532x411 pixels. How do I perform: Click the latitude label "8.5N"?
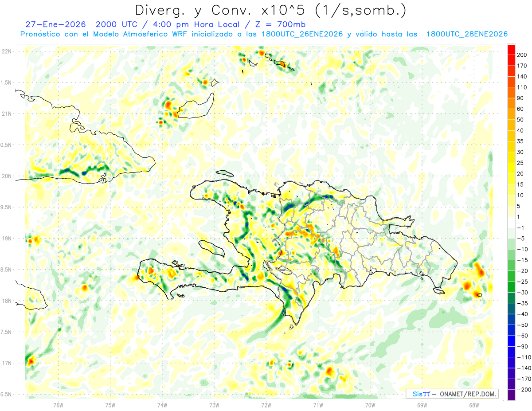pos(7,270)
